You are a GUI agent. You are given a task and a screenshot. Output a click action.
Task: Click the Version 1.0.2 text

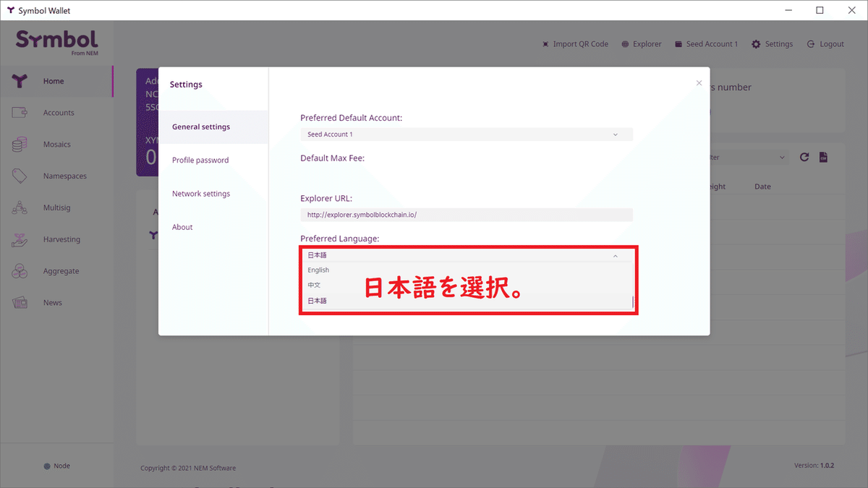pos(814,466)
